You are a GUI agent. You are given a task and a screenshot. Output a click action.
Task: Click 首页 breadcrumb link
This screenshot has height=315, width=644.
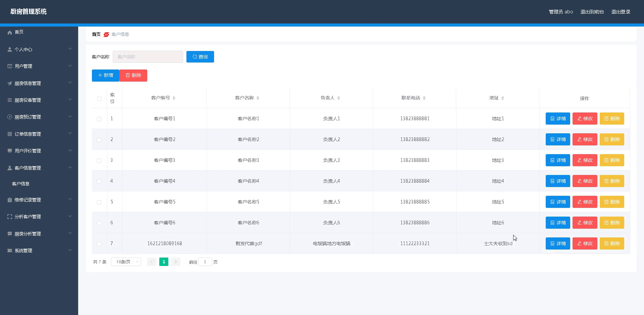click(96, 34)
